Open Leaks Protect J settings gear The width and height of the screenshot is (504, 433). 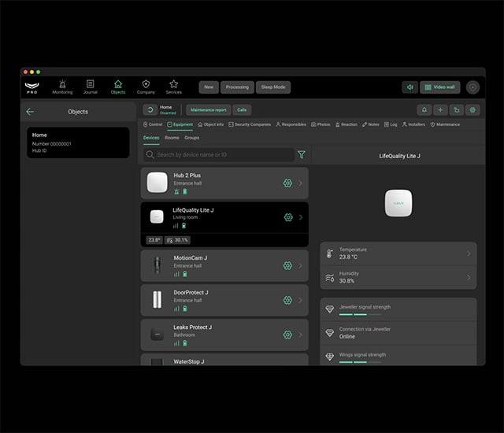coord(287,335)
